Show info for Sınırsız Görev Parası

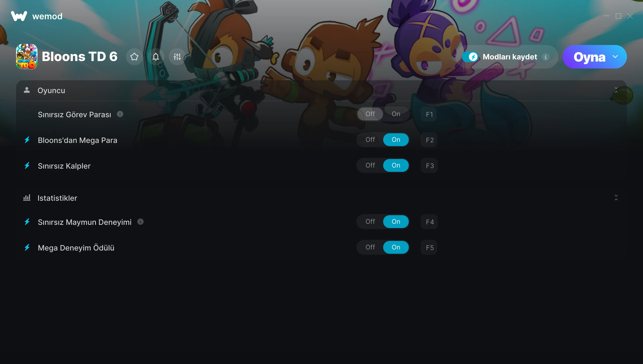click(x=120, y=114)
